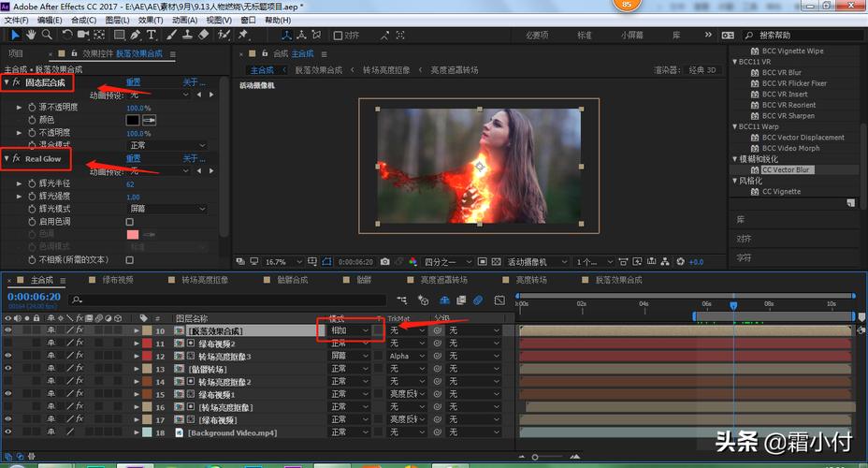
Task: Select CC Vector Blur effect in list
Action: 786,170
